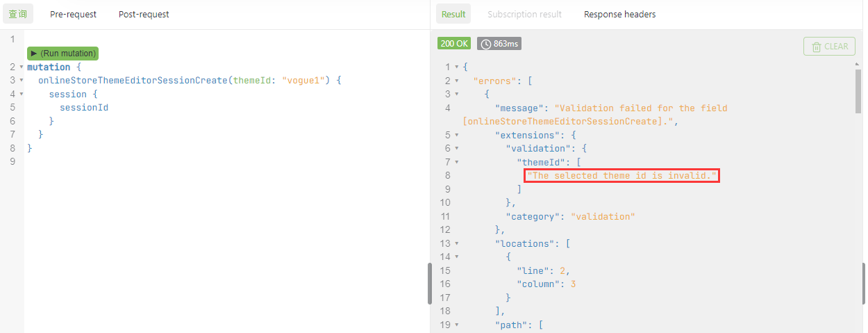Switch to the Post-request tab
868x333 pixels.
[144, 14]
